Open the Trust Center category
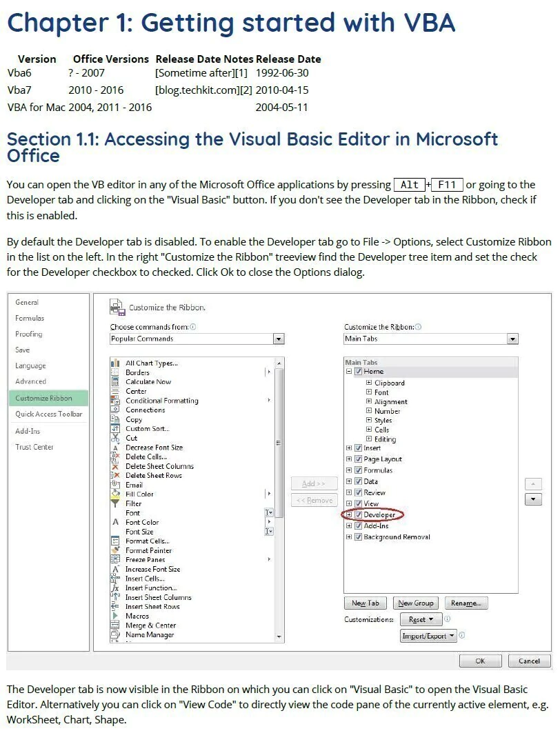The width and height of the screenshot is (560, 742). pos(34,447)
